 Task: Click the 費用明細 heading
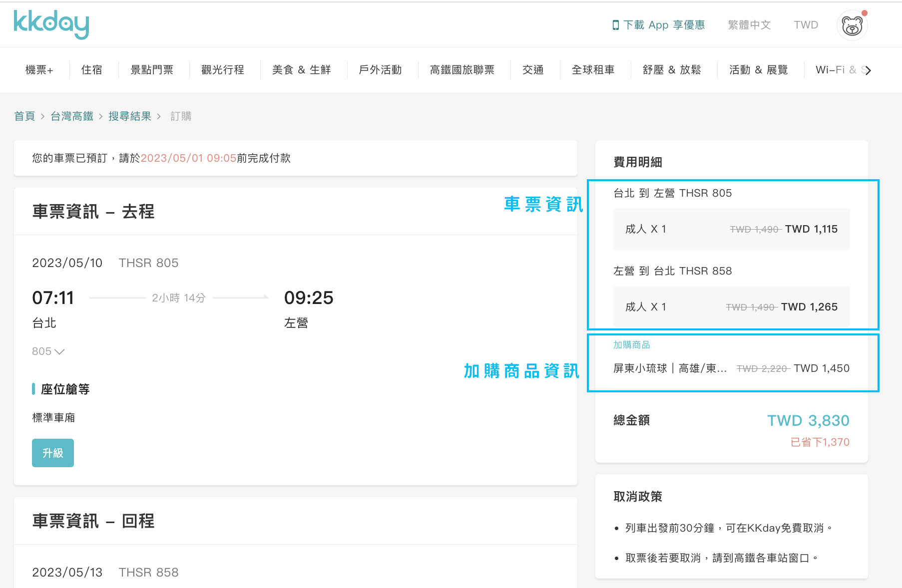tap(638, 162)
